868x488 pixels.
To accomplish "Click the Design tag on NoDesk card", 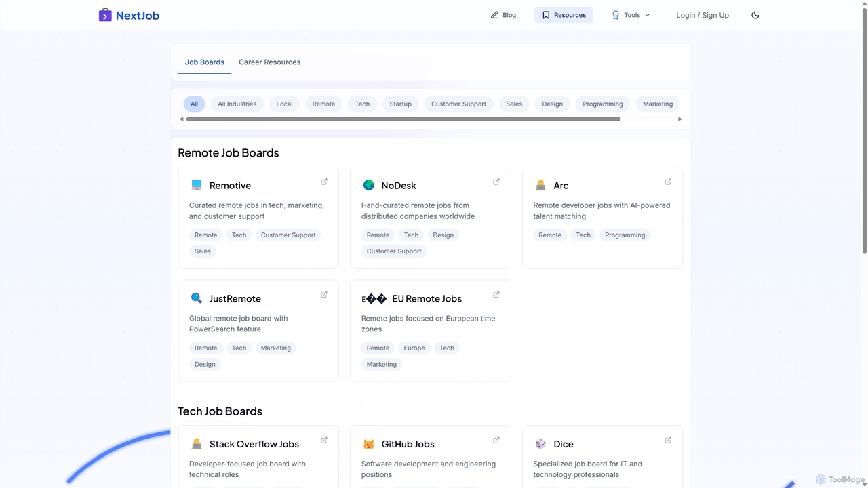I will coord(443,235).
